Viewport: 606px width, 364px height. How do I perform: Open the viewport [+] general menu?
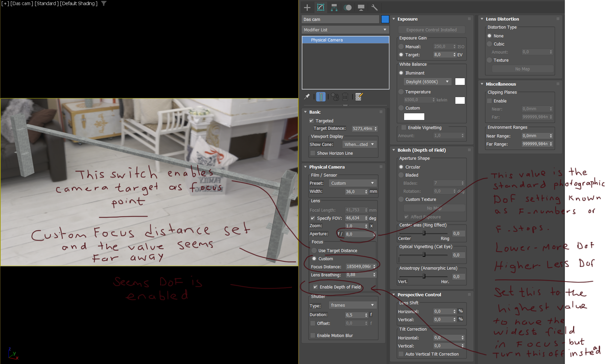[x=5, y=3]
